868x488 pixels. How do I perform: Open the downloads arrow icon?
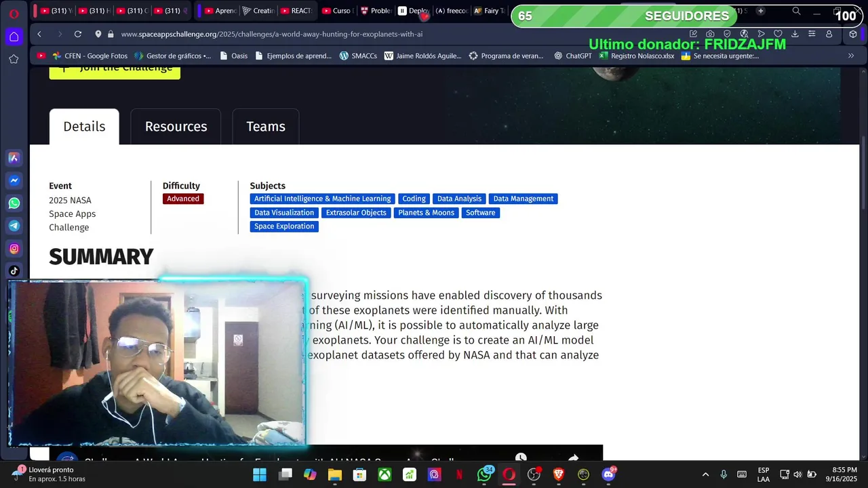pos(795,34)
